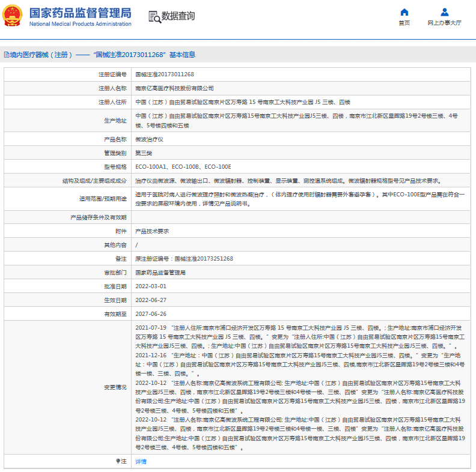The height and width of the screenshot is (472, 476).
Task: Click the 型号规格 row label
Action: pyautogui.click(x=115, y=167)
